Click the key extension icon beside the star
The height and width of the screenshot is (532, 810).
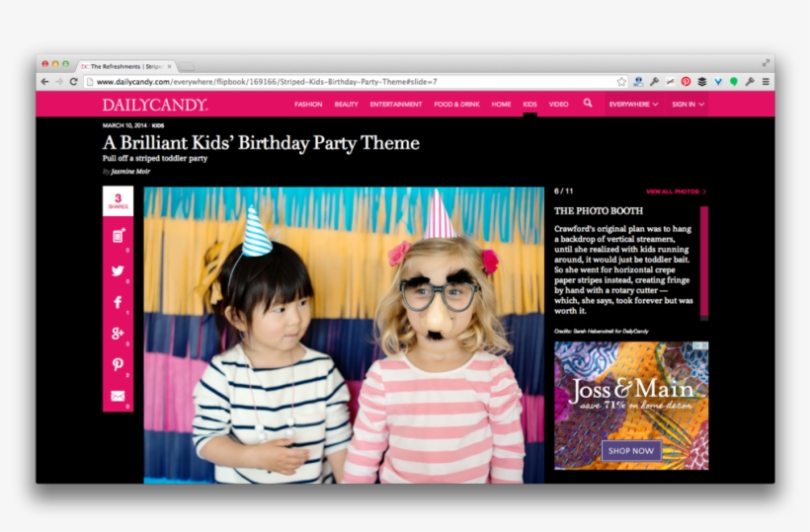click(654, 82)
